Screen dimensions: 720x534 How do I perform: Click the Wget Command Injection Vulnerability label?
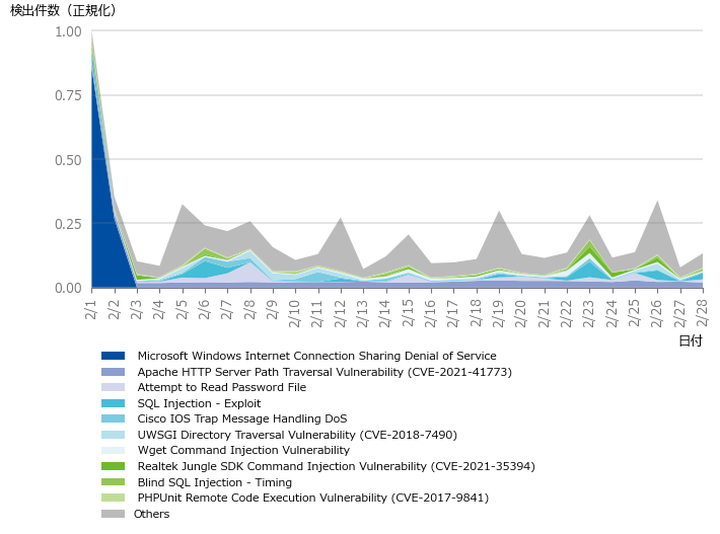pos(243,451)
